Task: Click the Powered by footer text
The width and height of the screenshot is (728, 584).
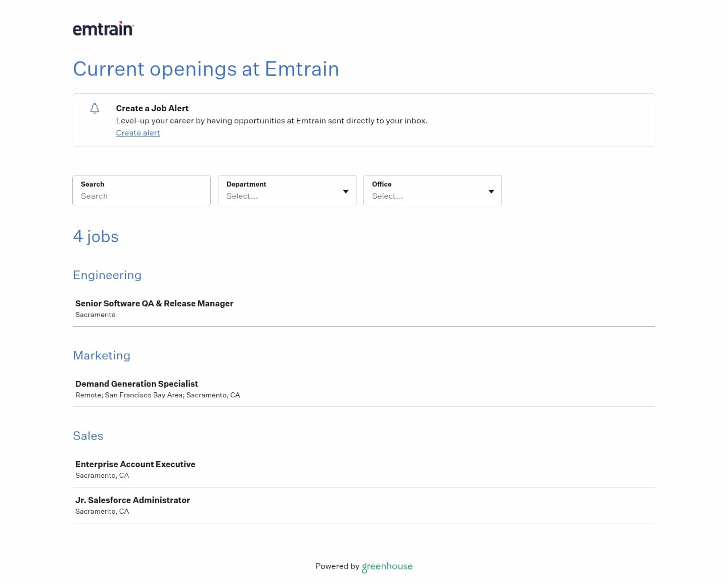Action: tap(337, 566)
